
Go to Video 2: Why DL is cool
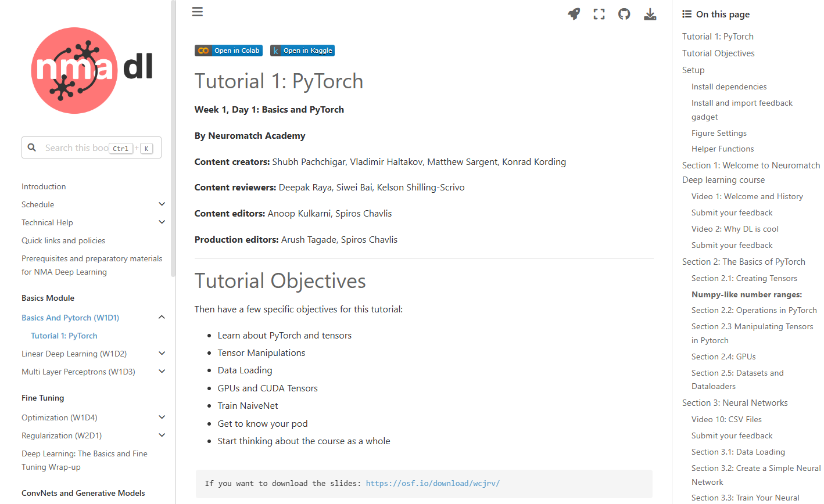coord(735,229)
